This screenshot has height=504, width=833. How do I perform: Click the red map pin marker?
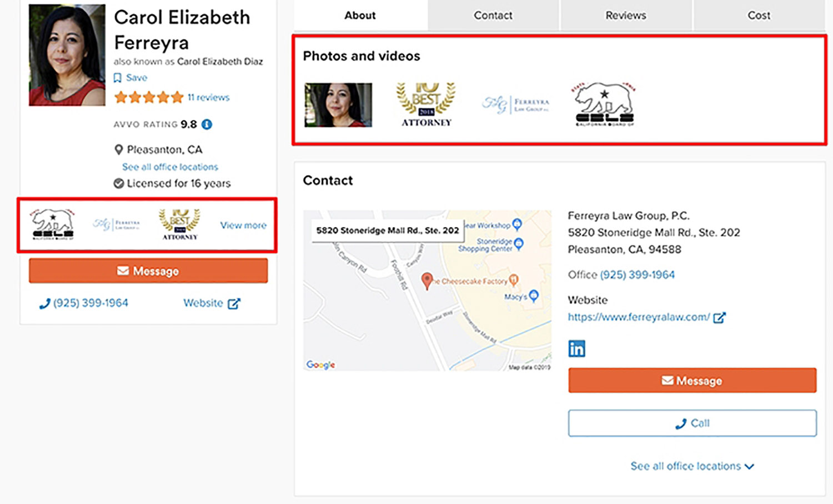[x=426, y=280]
